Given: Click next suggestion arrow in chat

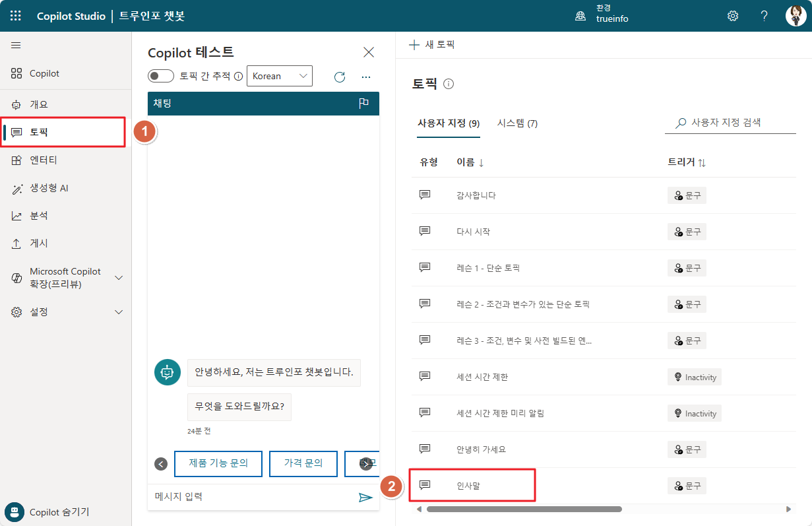Looking at the screenshot, I should coord(366,464).
